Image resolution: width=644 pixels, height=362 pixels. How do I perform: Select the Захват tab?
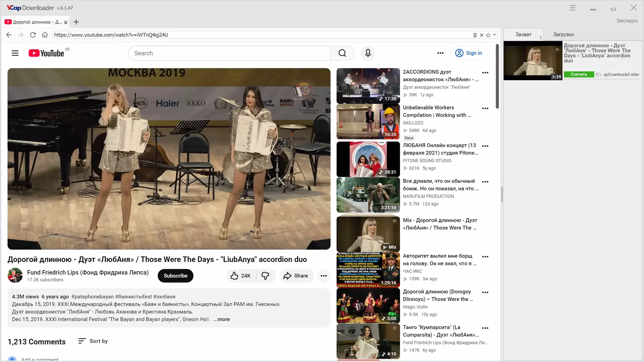(523, 34)
